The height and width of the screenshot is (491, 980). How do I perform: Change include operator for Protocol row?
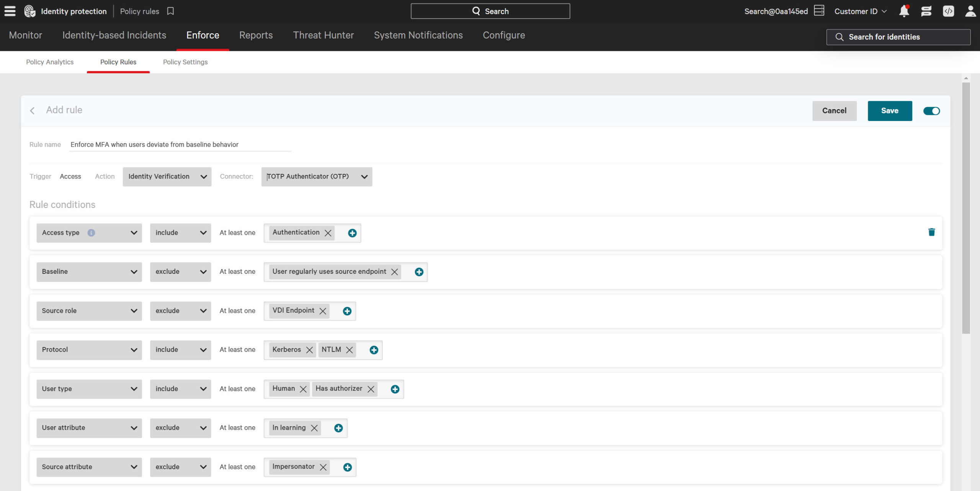click(x=180, y=350)
